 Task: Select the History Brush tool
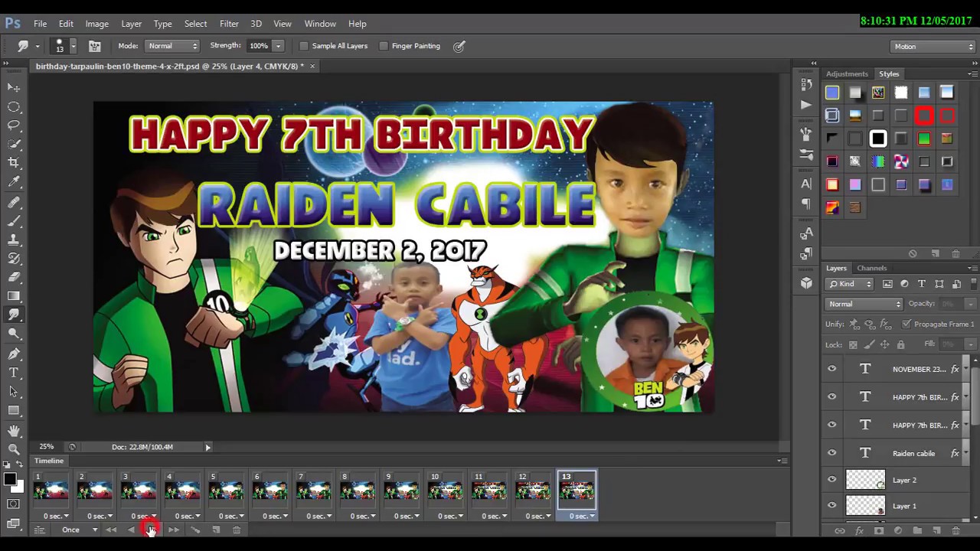[x=14, y=259]
